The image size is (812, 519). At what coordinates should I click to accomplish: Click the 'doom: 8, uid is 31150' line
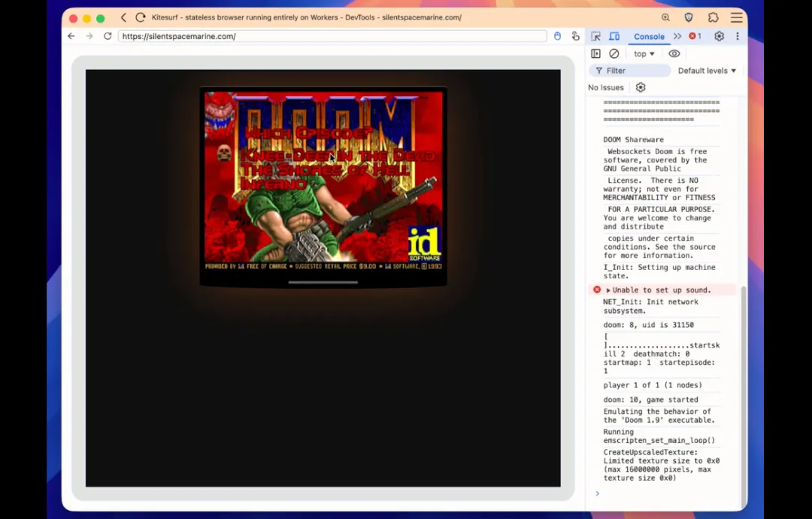(x=648, y=325)
